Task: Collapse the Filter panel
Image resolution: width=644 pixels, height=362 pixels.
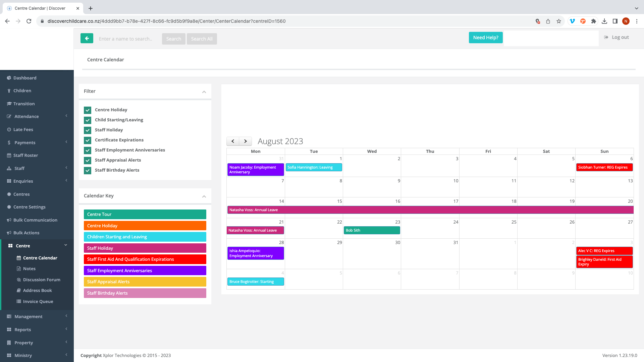Action: pyautogui.click(x=204, y=92)
